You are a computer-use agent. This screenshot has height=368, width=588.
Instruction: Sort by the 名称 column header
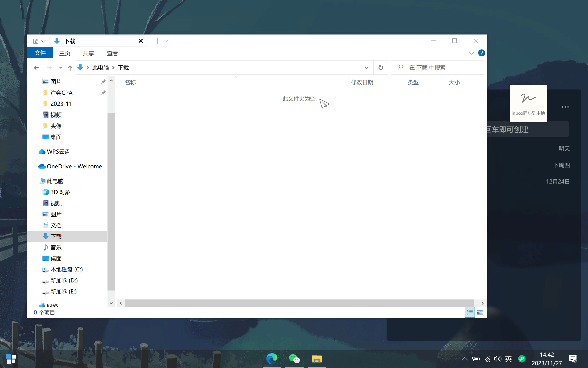(x=130, y=82)
